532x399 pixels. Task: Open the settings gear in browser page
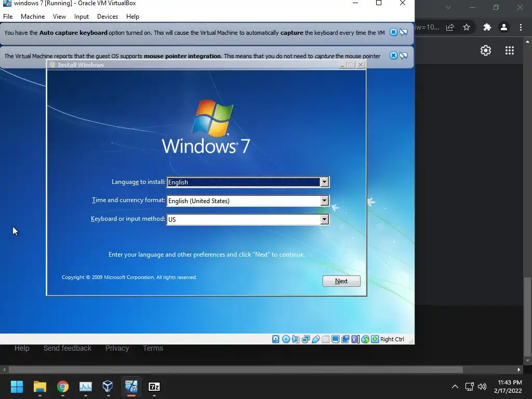(x=486, y=50)
